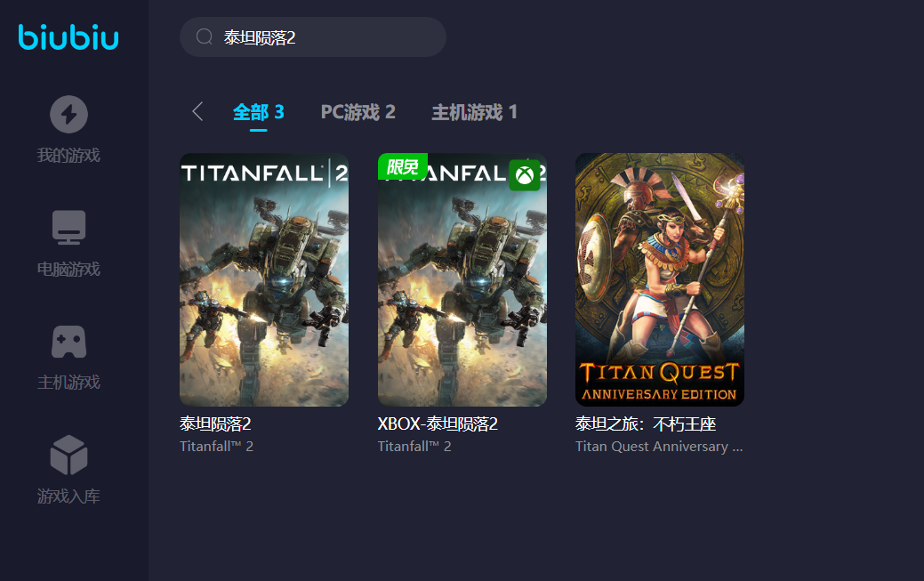Viewport: 924px width, 581px height.
Task: Click the 泰坦陨落2 game title text
Action: point(216,424)
